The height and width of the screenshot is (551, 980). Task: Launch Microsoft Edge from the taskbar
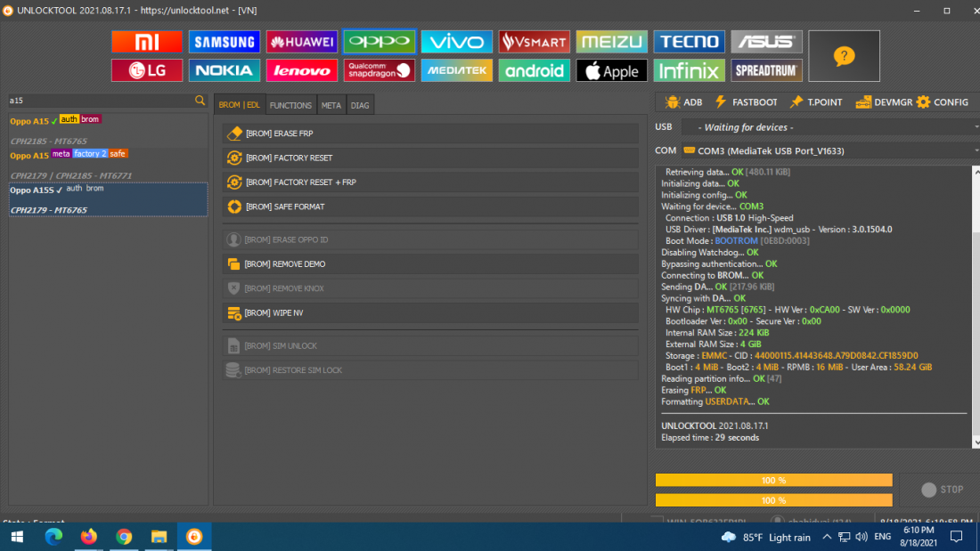point(53,537)
